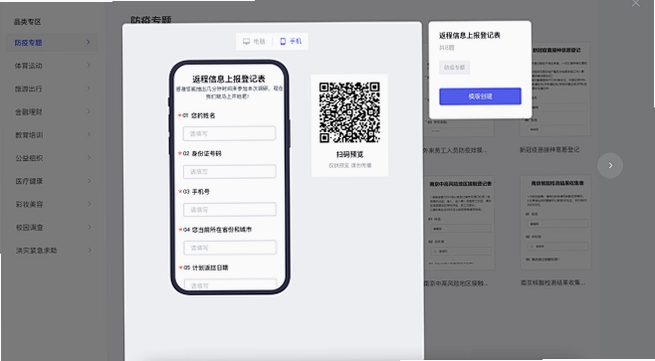Screen dimensions: 655x361
Task: Open the 医疗健康 category in sidebar
Action: tap(53, 181)
